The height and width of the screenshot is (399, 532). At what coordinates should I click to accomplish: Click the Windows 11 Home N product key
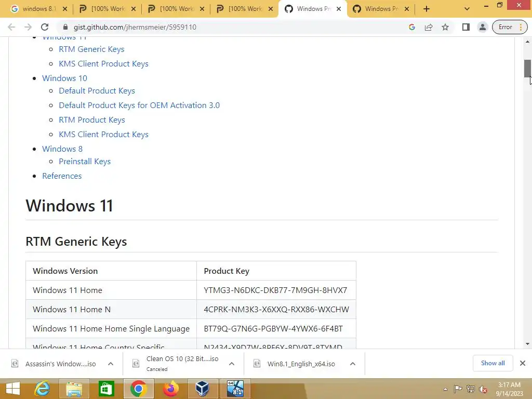click(276, 310)
